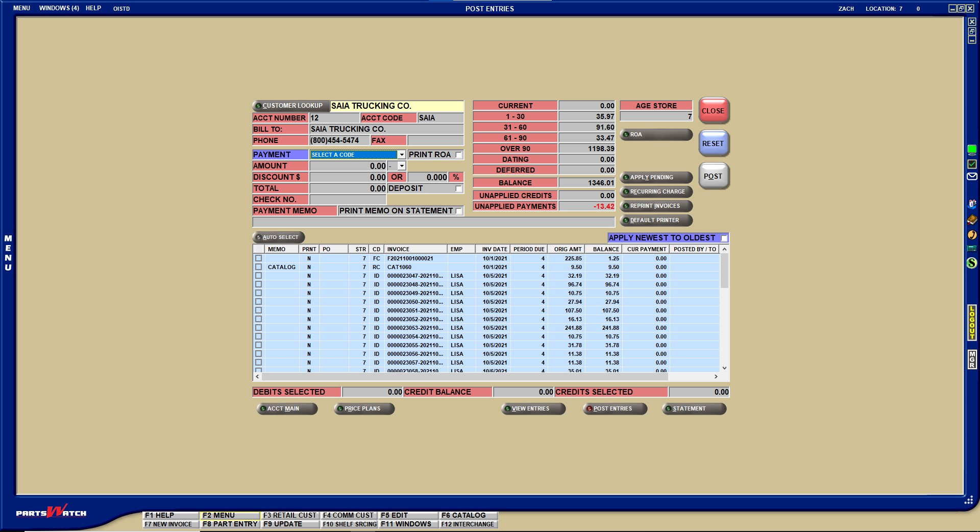Open the payment SELECT A CODE dropdown
The image size is (980, 532).
(x=401, y=155)
